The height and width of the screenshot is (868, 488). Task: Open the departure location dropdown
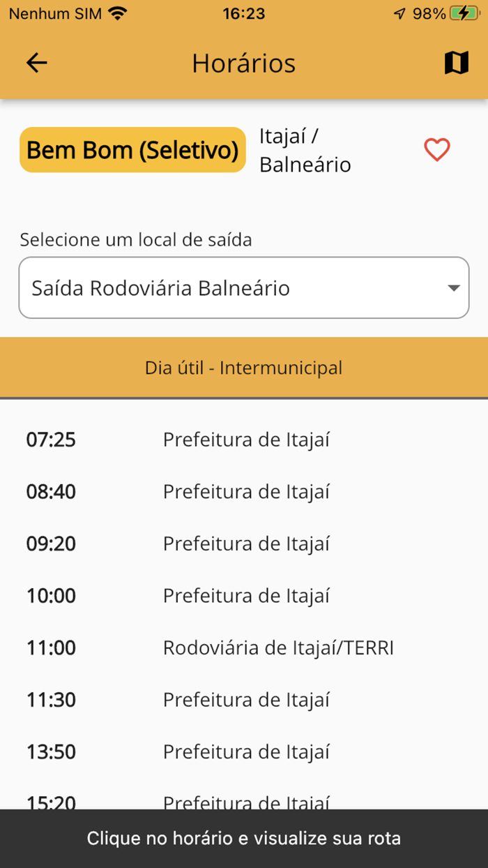pyautogui.click(x=243, y=287)
